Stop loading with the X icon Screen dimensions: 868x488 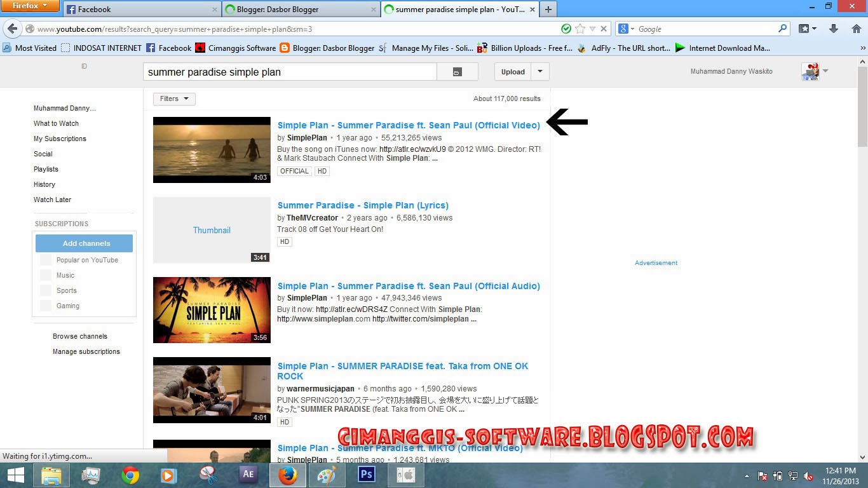tap(604, 29)
